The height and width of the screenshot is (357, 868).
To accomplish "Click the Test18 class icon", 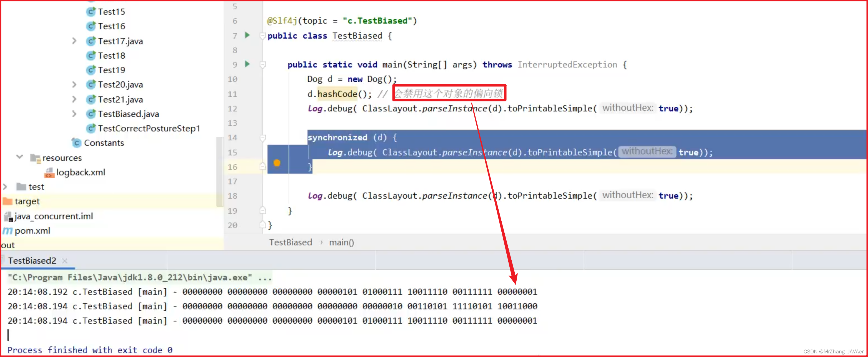I will (x=91, y=56).
